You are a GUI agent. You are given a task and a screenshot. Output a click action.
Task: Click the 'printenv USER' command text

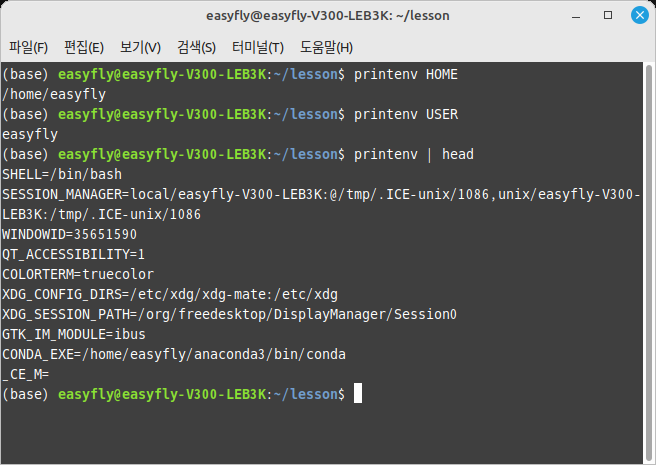pyautogui.click(x=406, y=115)
